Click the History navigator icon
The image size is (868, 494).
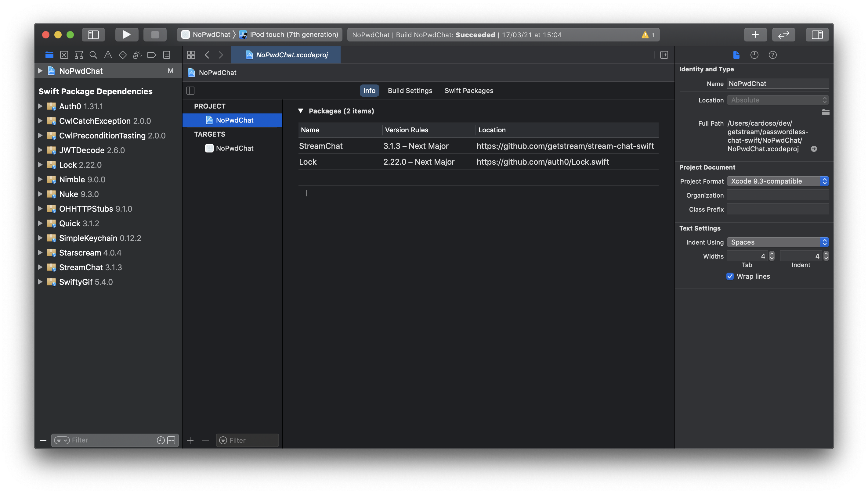[754, 55]
